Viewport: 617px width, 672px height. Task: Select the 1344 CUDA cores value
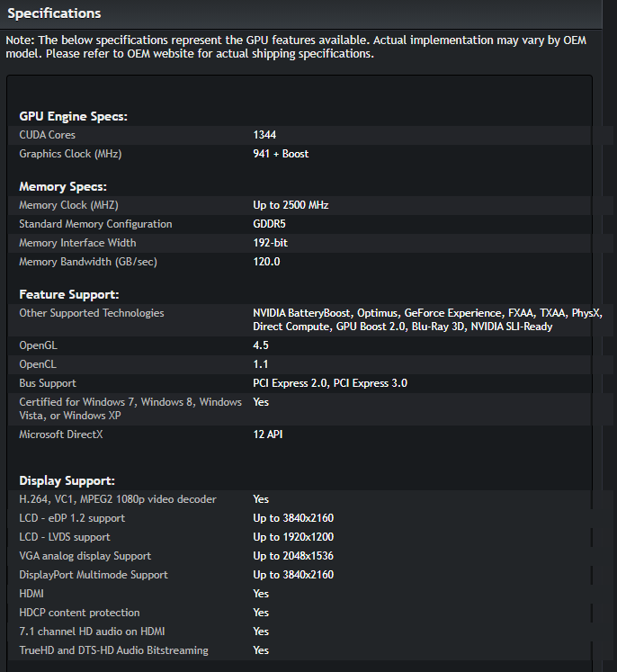pyautogui.click(x=264, y=135)
